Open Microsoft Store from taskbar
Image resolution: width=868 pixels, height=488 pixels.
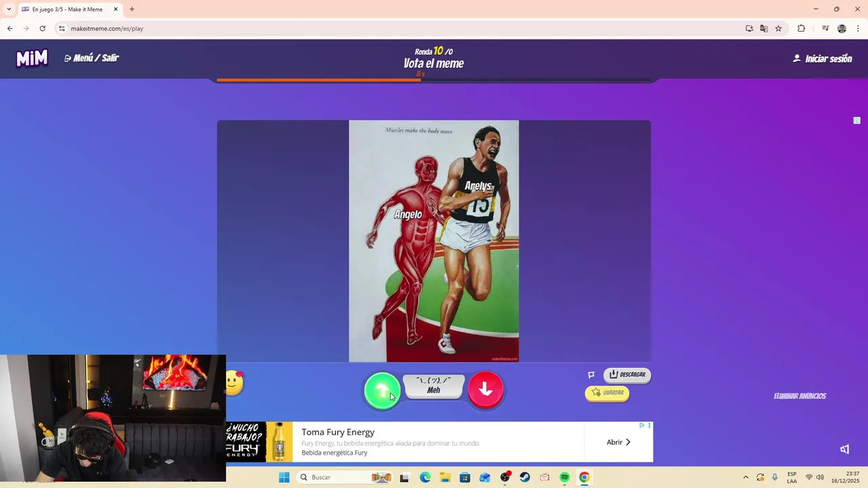pos(465,478)
